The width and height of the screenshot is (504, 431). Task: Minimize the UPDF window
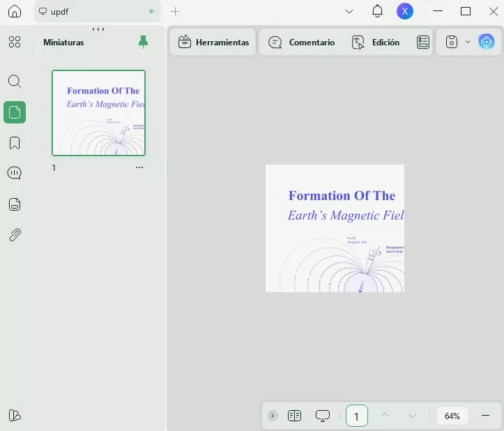tap(438, 11)
